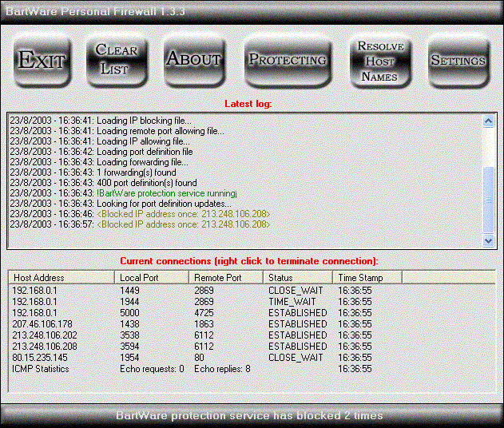Clear the log with Clear List

(117, 61)
